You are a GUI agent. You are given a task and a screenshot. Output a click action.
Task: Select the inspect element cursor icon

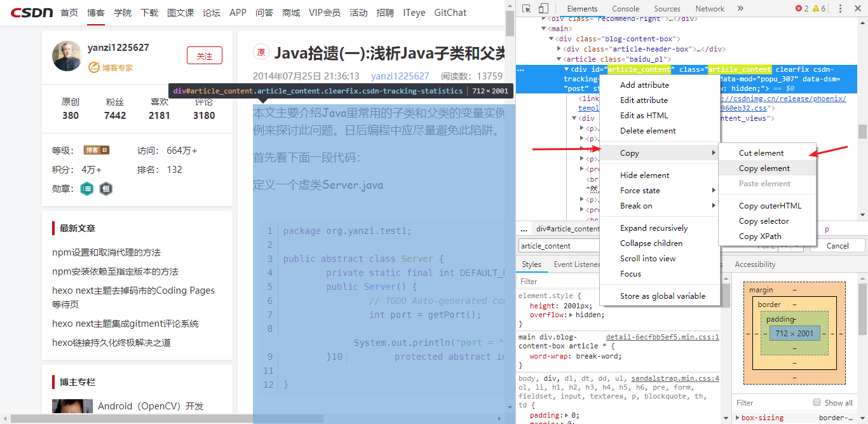pos(527,8)
